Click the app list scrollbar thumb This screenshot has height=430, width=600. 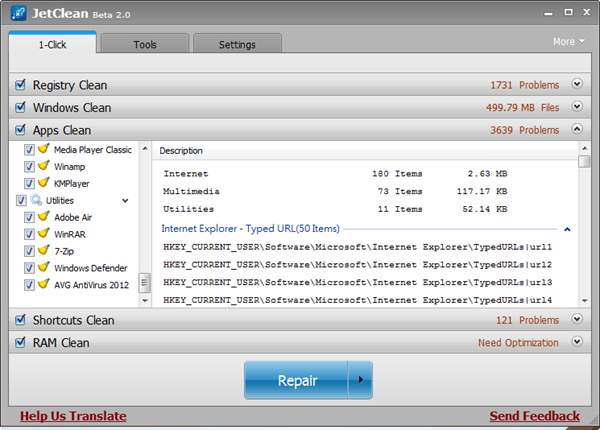point(144,283)
